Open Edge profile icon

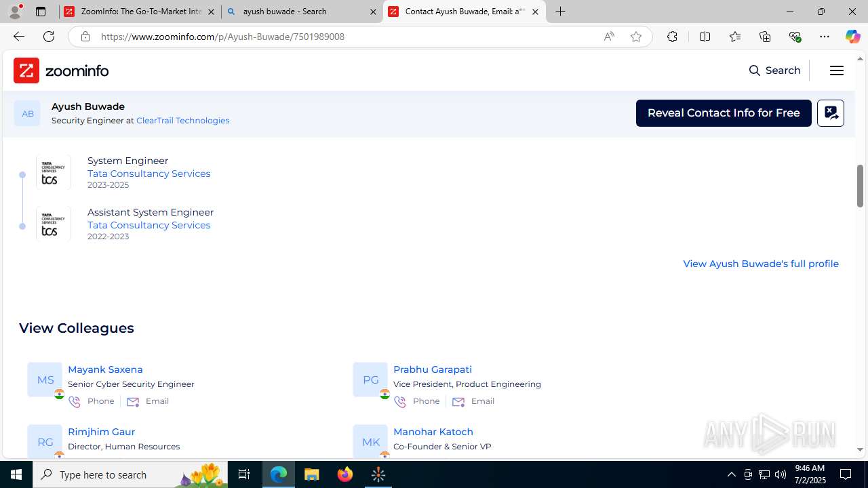pos(15,12)
